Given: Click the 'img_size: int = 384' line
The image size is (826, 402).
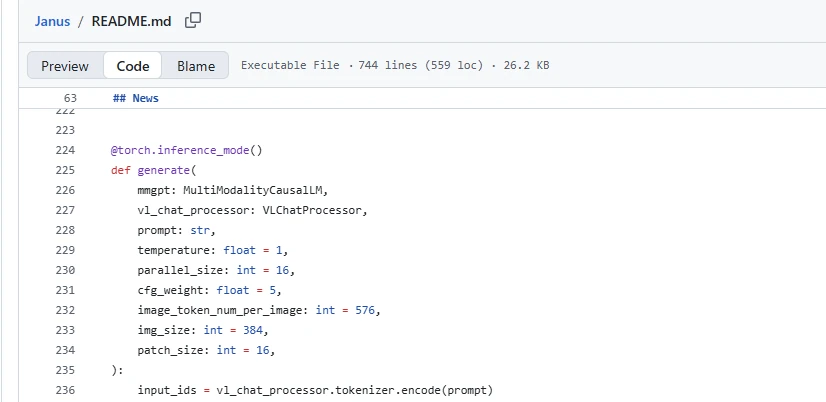Looking at the screenshot, I should point(203,331).
